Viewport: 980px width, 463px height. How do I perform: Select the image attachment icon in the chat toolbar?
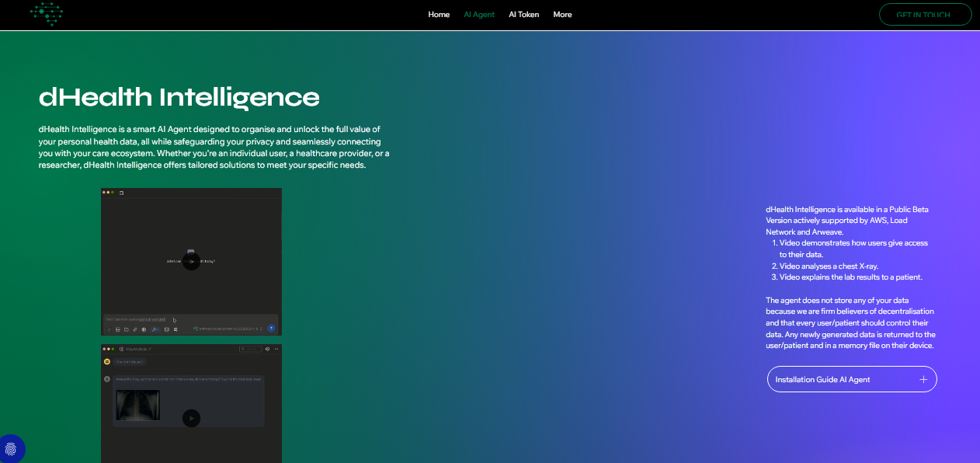pos(117,329)
